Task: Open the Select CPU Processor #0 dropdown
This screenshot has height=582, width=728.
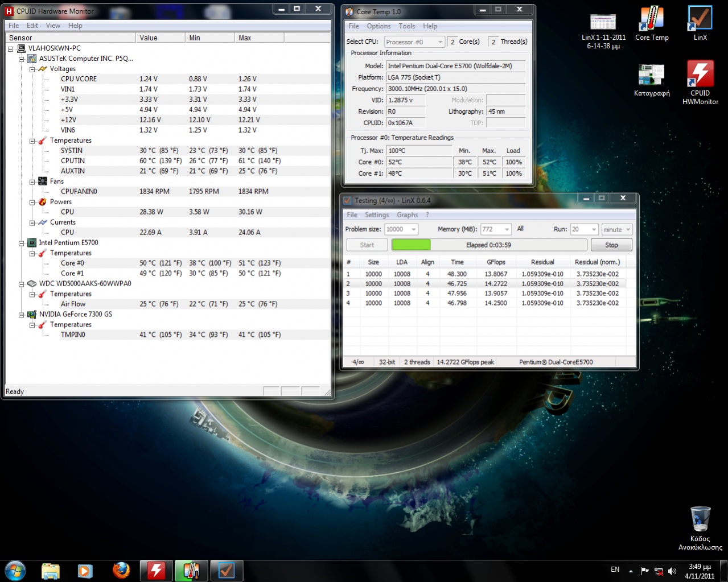Action: point(414,42)
